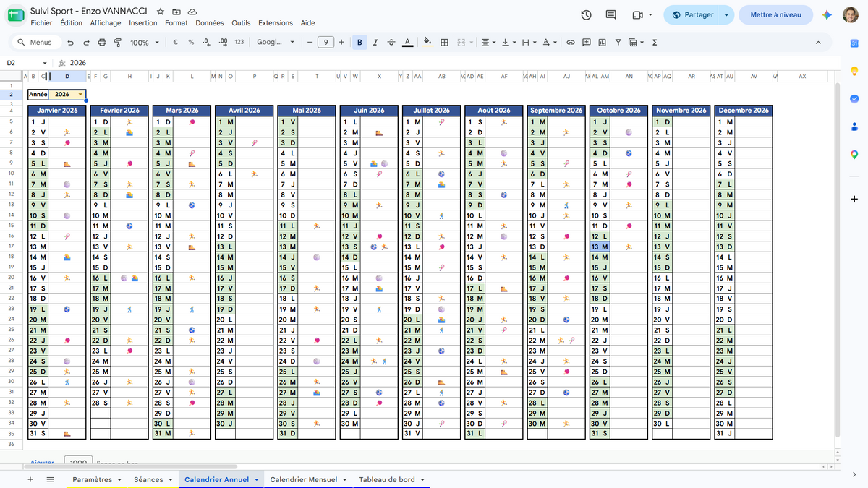Open the Année 2026 dropdown in D2
This screenshot has width=868, height=488.
coord(80,95)
